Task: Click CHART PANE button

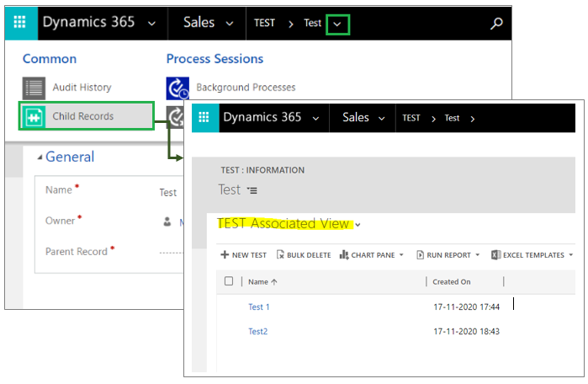Action: pos(371,255)
